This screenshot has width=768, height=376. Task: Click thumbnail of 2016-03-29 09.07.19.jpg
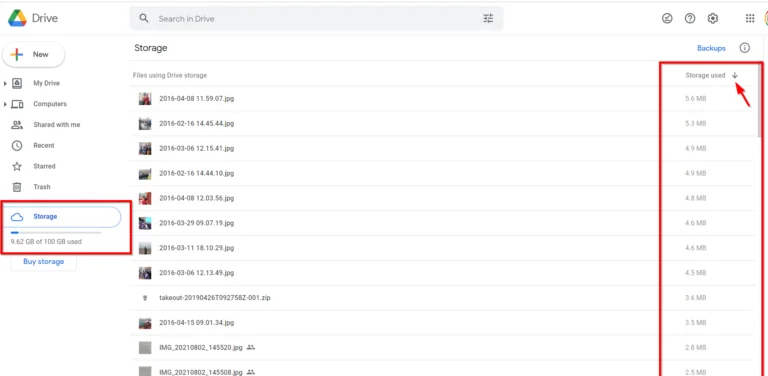(145, 223)
